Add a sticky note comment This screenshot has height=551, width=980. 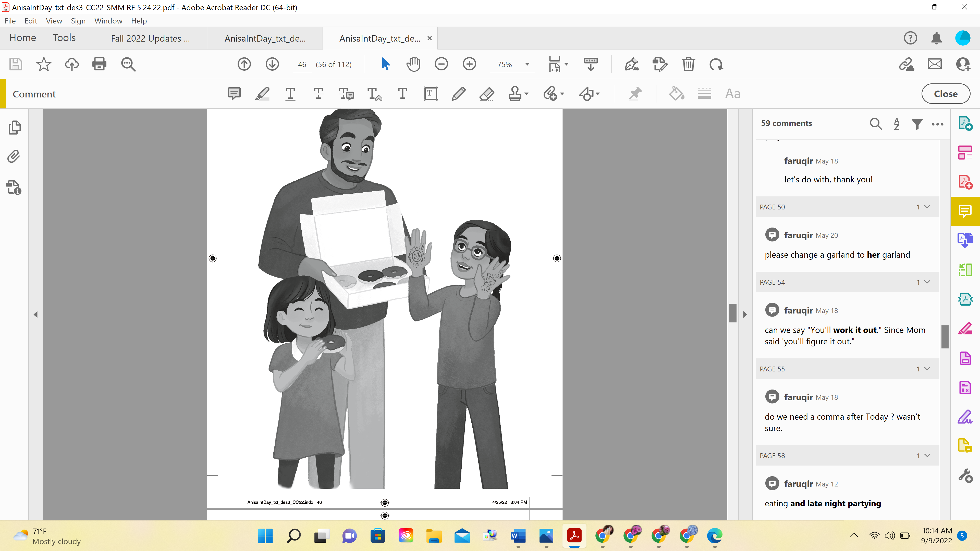click(x=234, y=94)
